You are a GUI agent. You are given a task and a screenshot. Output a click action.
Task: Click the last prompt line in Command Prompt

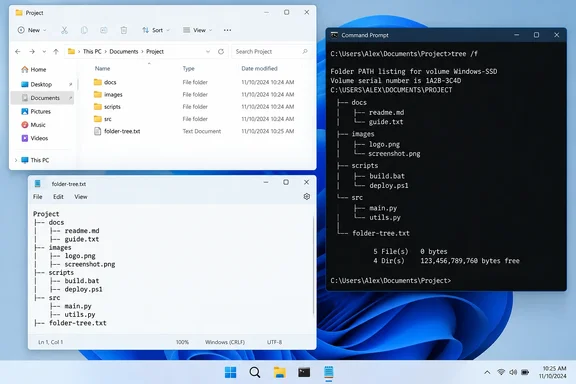(390, 281)
